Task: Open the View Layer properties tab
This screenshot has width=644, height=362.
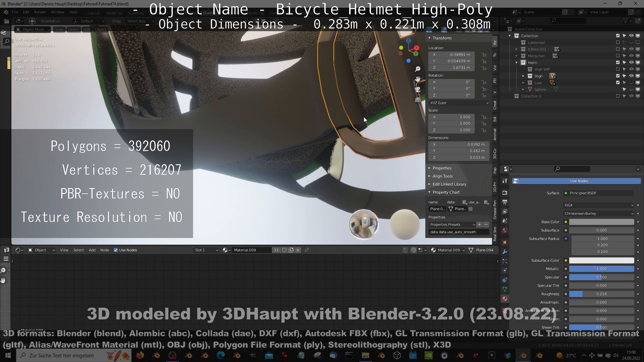Action: 505,212
